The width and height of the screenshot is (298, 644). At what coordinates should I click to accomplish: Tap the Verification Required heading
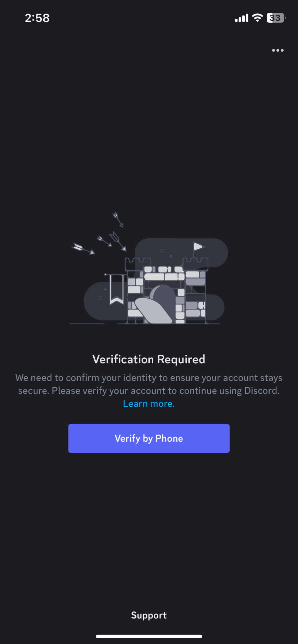click(149, 359)
